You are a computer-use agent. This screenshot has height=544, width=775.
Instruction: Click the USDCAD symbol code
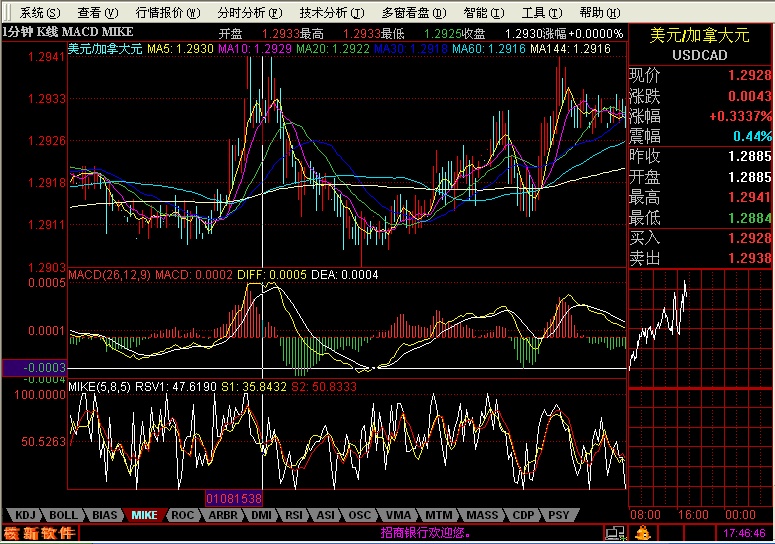(x=699, y=55)
